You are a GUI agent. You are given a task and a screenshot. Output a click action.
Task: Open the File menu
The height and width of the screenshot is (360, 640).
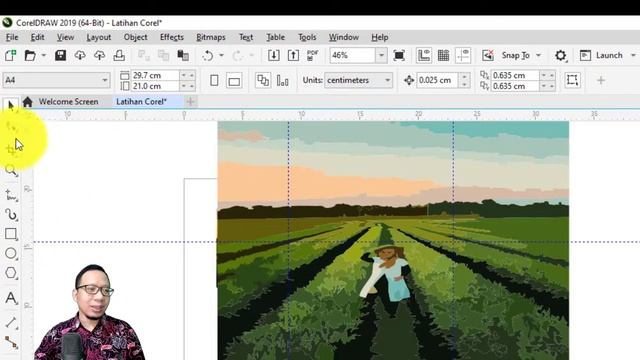[x=12, y=37]
